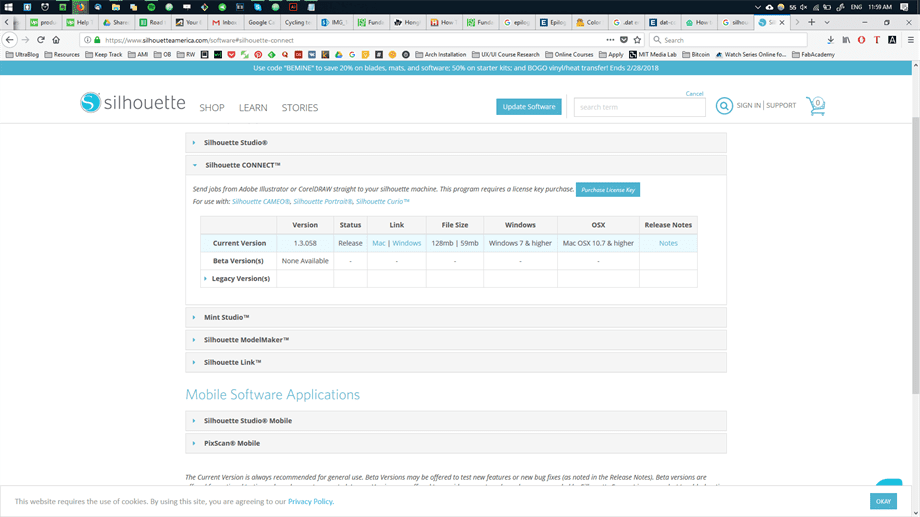Click the Google bookmark icon

point(352,55)
